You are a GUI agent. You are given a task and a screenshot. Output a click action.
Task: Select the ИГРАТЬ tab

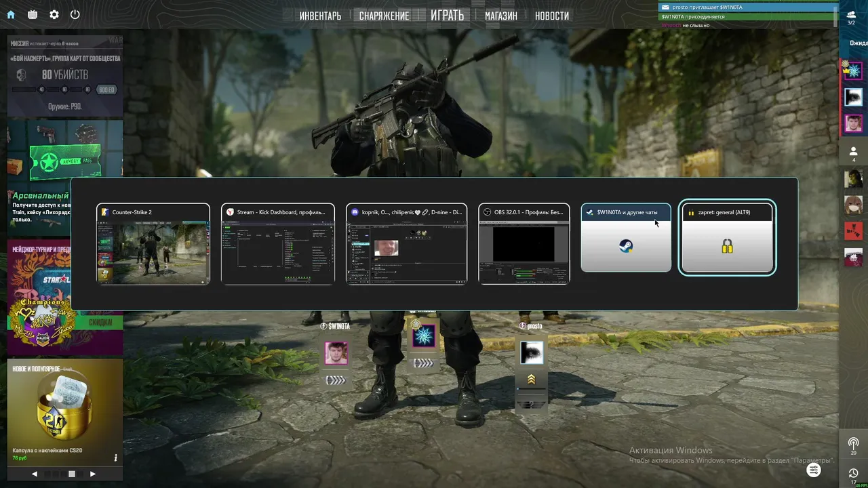[x=448, y=15]
